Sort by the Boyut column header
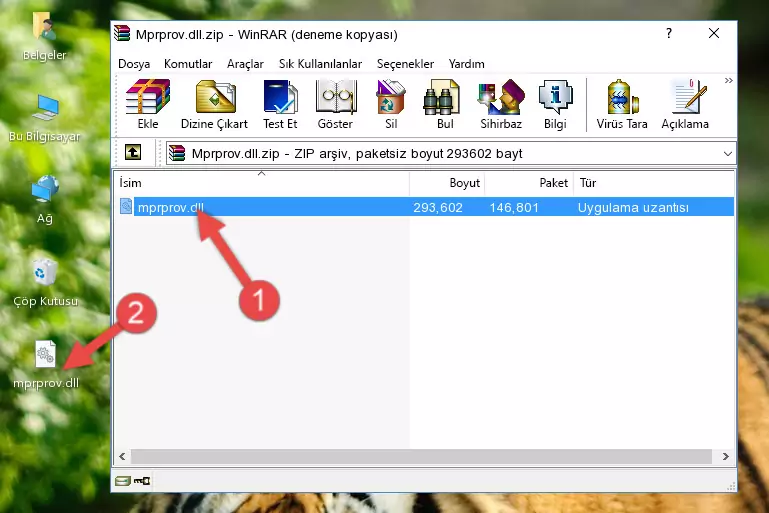The height and width of the screenshot is (513, 769). coord(447,183)
